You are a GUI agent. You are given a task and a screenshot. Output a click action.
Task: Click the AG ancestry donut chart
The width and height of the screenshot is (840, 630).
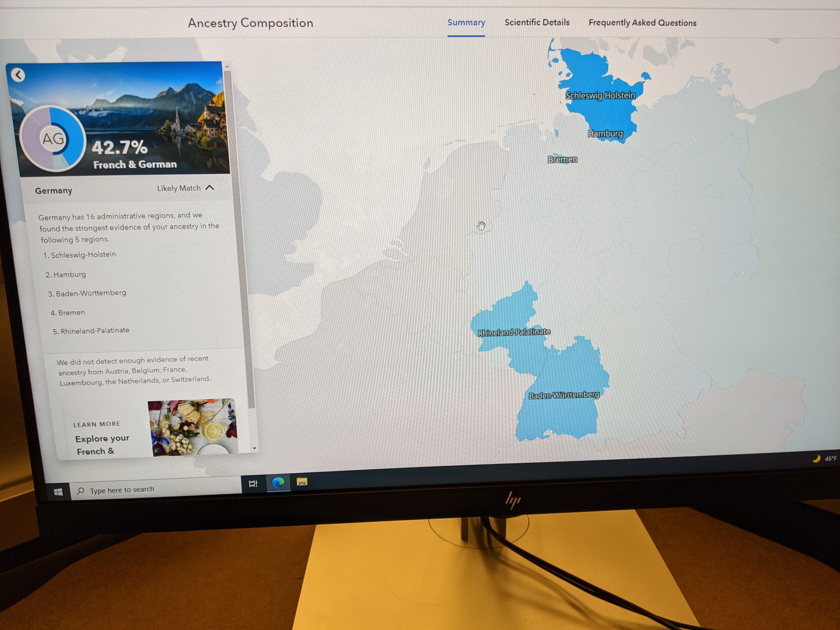(53, 139)
